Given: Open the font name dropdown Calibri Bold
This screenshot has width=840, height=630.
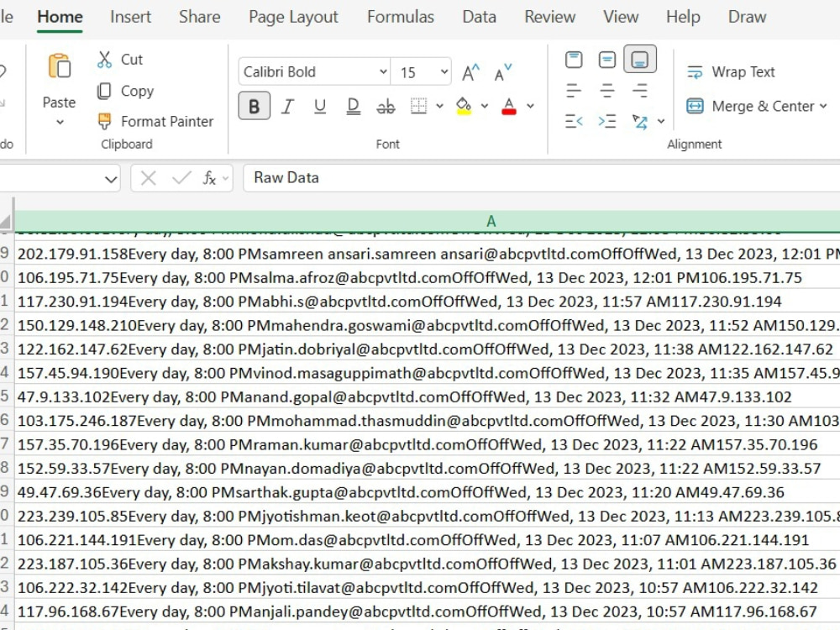Looking at the screenshot, I should pos(383,71).
